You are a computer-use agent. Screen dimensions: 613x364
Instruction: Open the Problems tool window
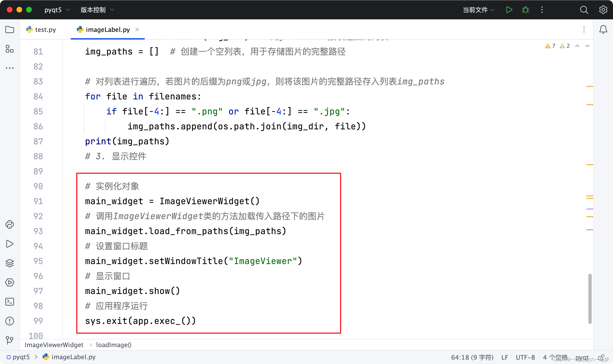pos(10,321)
